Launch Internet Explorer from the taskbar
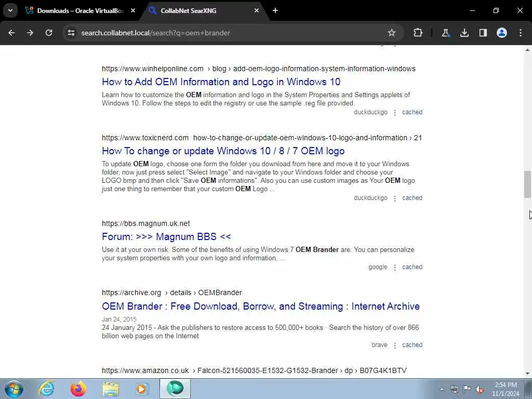Viewport: 532px width, 399px height. (46, 389)
